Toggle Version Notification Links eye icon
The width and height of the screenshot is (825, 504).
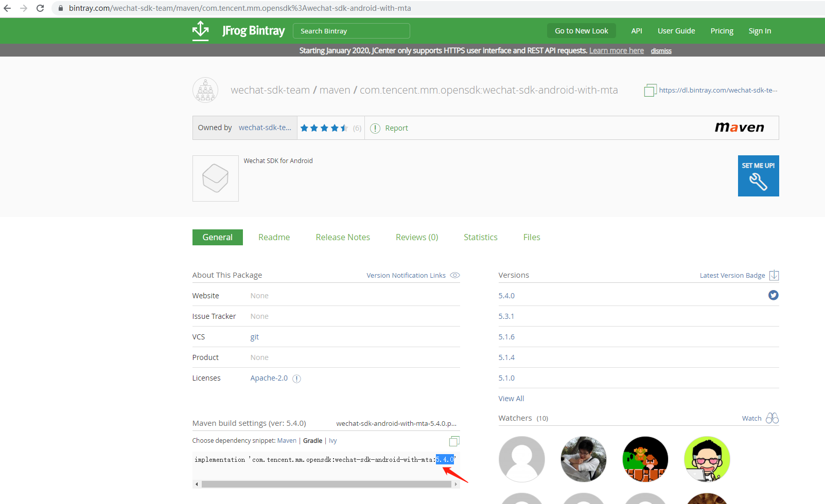point(454,275)
